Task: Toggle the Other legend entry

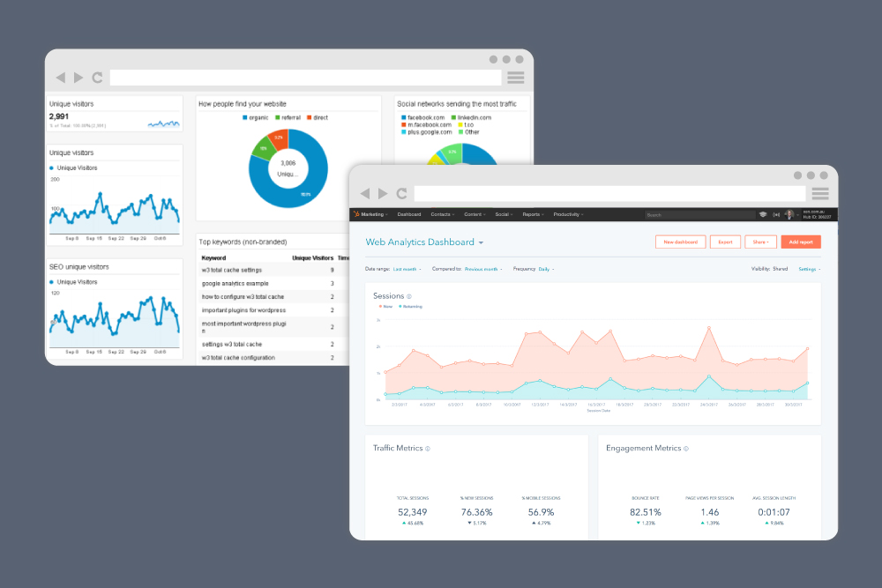Action: 469,132
